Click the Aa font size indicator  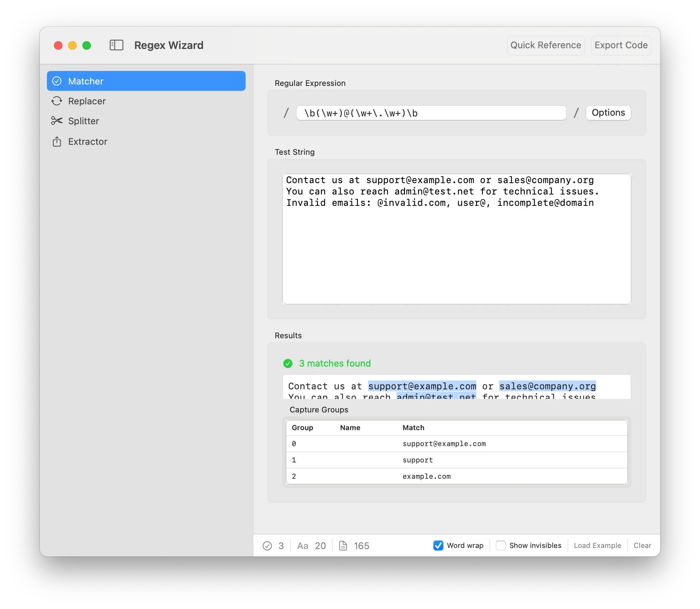pyautogui.click(x=303, y=546)
